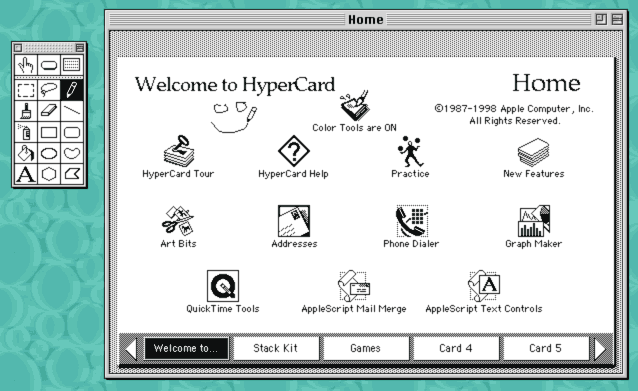The width and height of the screenshot is (638, 391).
Task: Click the next card right arrow
Action: [x=601, y=349]
